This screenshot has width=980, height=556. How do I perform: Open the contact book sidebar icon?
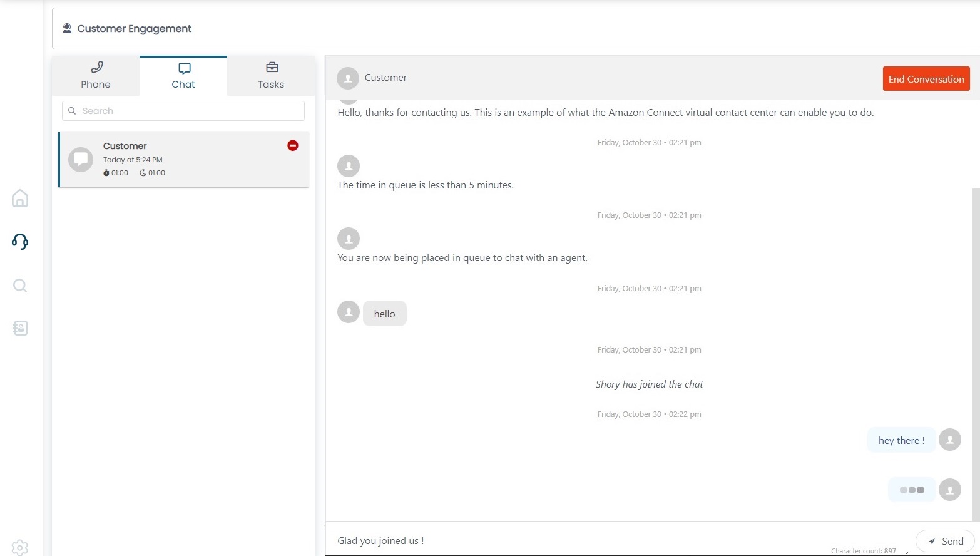20,328
